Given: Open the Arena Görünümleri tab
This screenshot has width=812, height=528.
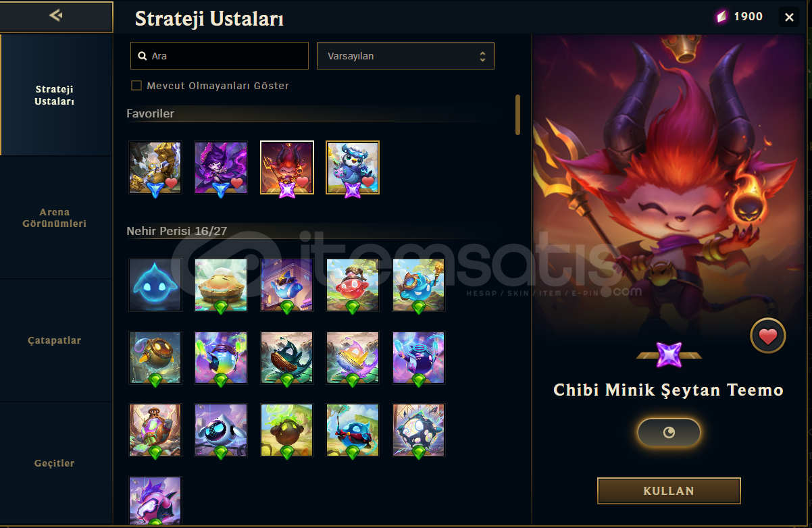Looking at the screenshot, I should 55,217.
